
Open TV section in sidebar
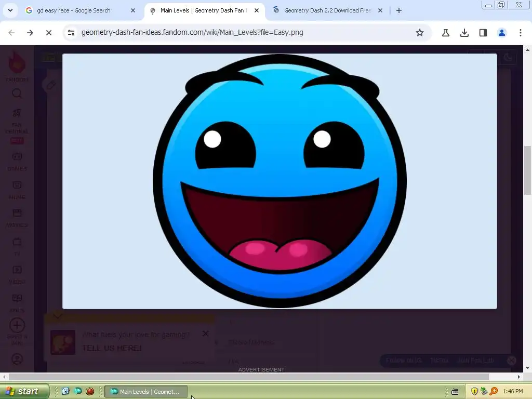(x=17, y=247)
